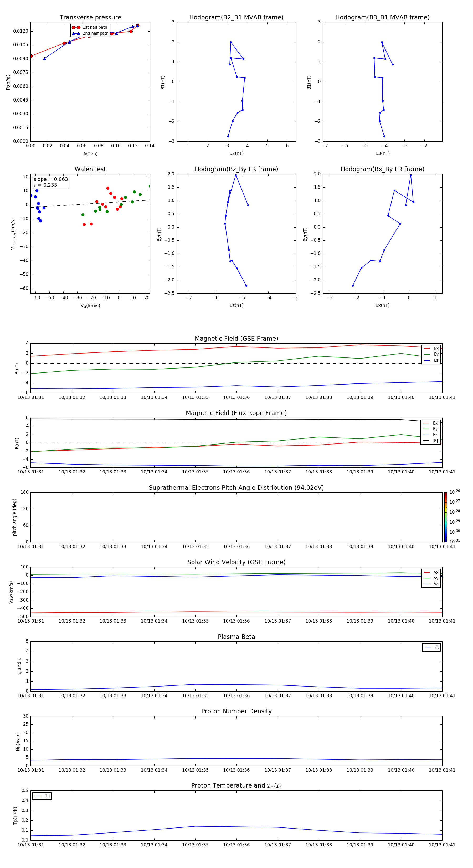Click the beta_p legend in Plasma Beta plot
The width and height of the screenshot is (473, 868).
431,647
